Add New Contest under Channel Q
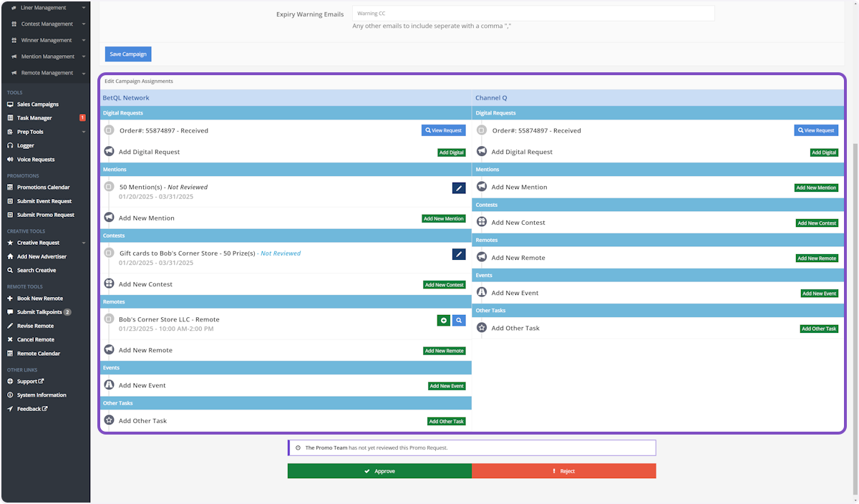The image size is (859, 504). click(817, 223)
